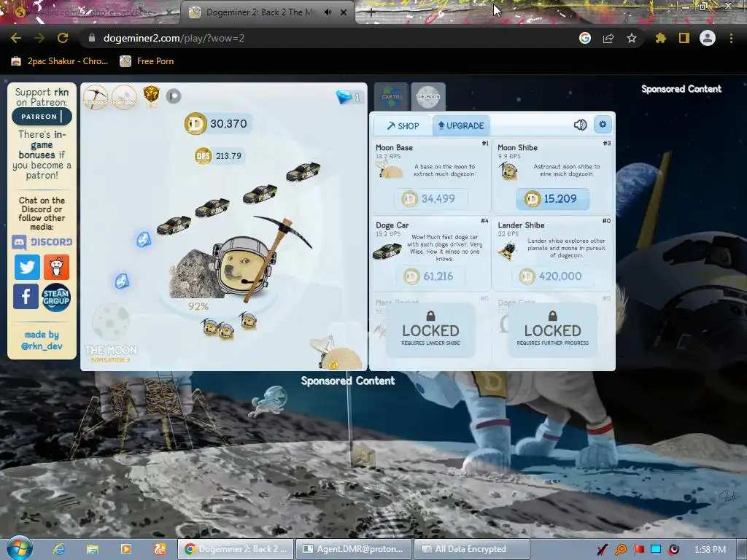Image resolution: width=747 pixels, height=560 pixels.
Task: Buy Doge Car for 61,216
Action: [430, 276]
